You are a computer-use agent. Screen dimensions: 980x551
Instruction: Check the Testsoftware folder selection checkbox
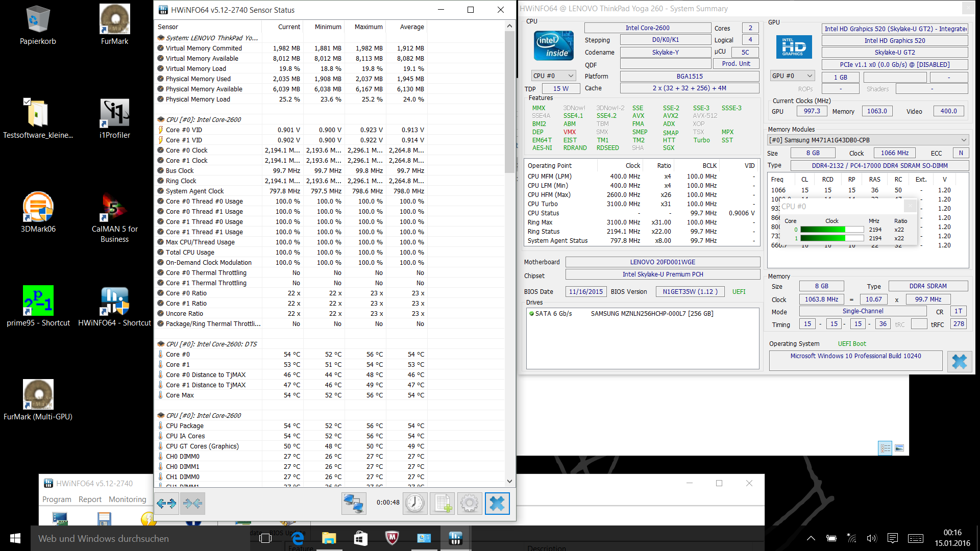pos(27,102)
